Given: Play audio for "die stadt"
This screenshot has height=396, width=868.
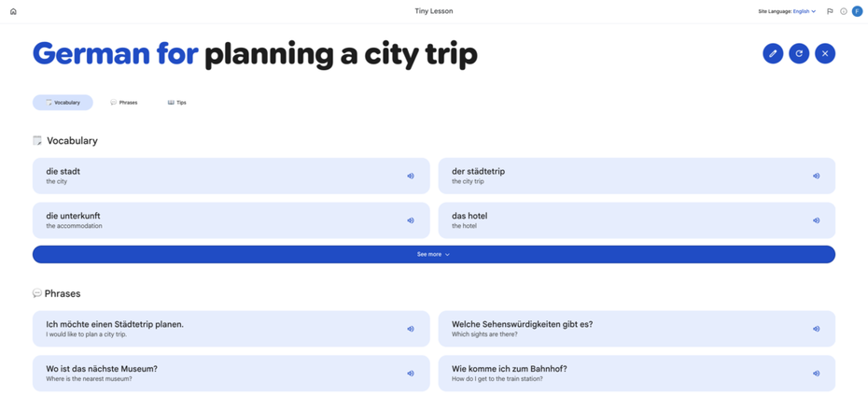Looking at the screenshot, I should [x=410, y=177].
